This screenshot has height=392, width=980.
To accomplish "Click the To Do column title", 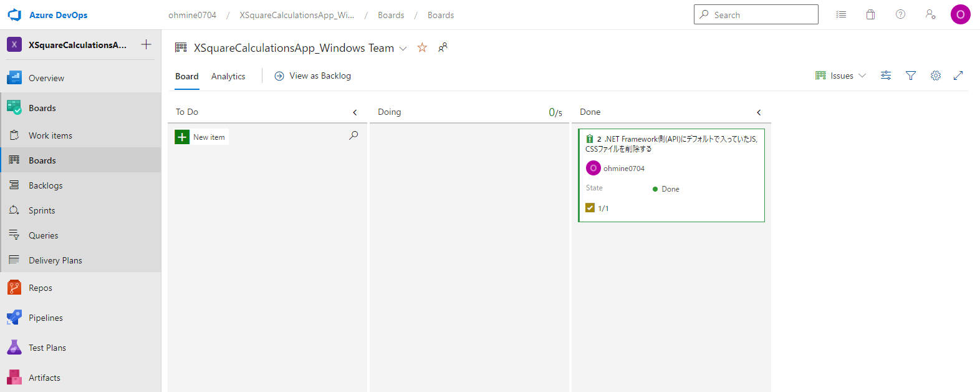I will click(x=187, y=112).
